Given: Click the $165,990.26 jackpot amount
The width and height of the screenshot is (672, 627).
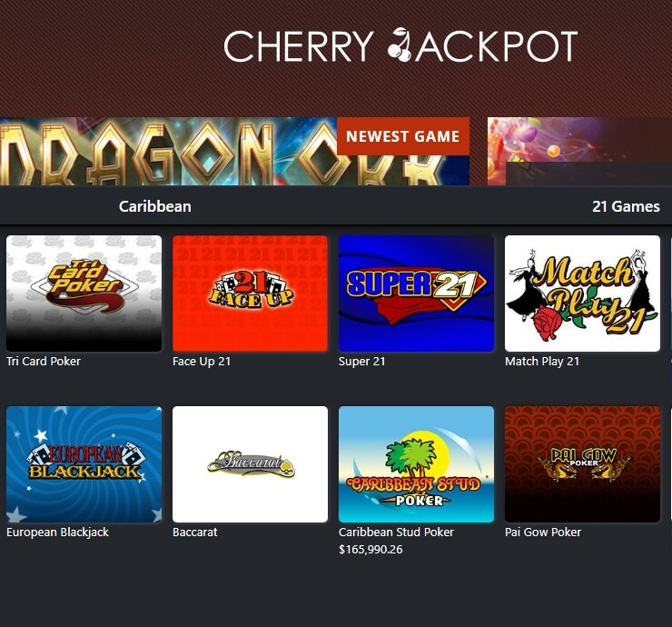Looking at the screenshot, I should click(371, 550).
